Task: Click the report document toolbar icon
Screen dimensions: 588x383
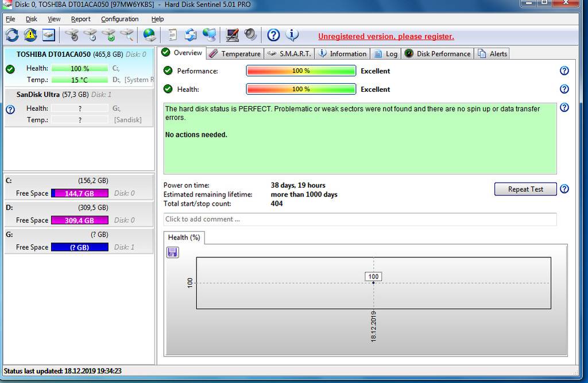Action: [x=172, y=35]
